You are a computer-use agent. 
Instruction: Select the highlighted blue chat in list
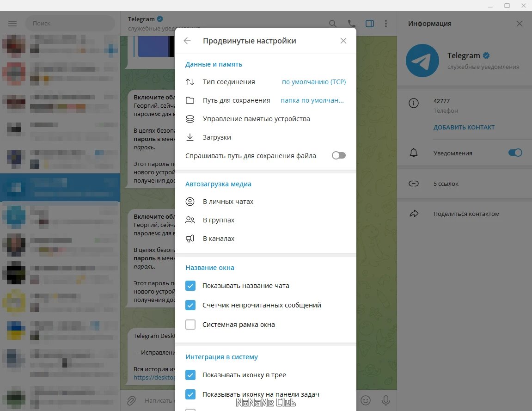pos(60,187)
